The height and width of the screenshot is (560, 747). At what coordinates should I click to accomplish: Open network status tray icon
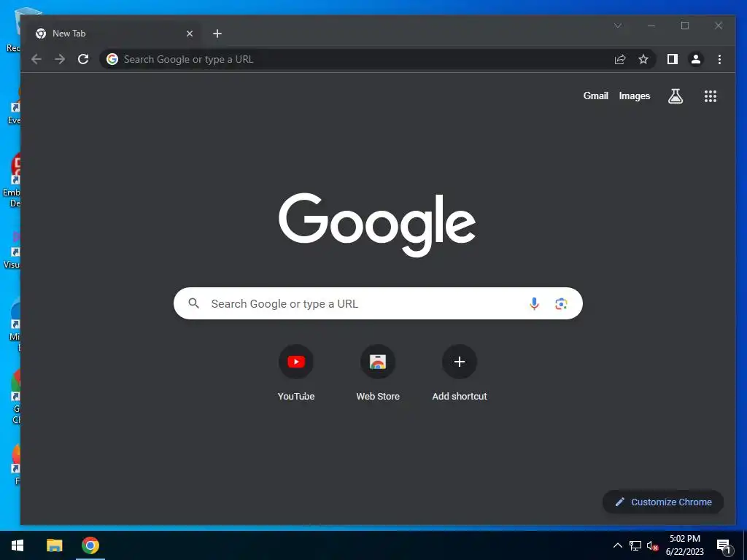coord(635,545)
